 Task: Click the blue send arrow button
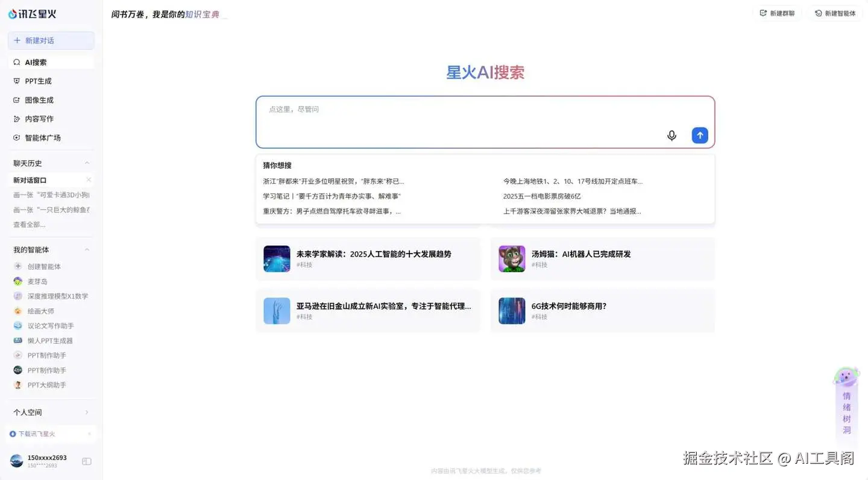700,136
